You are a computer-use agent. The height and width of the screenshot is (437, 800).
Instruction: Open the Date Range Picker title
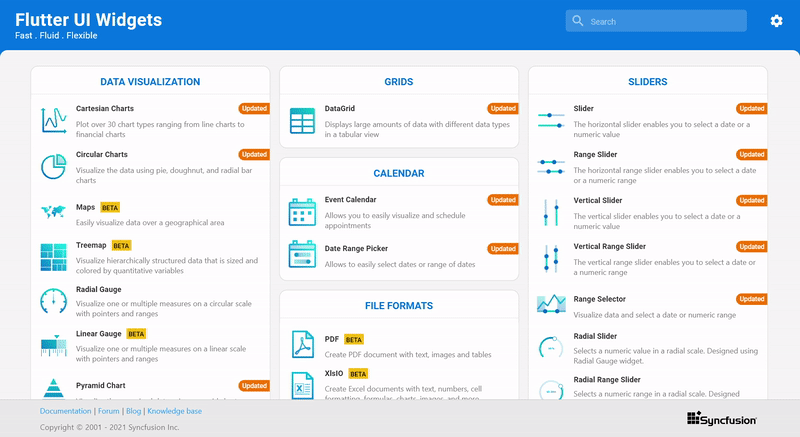pyautogui.click(x=356, y=248)
